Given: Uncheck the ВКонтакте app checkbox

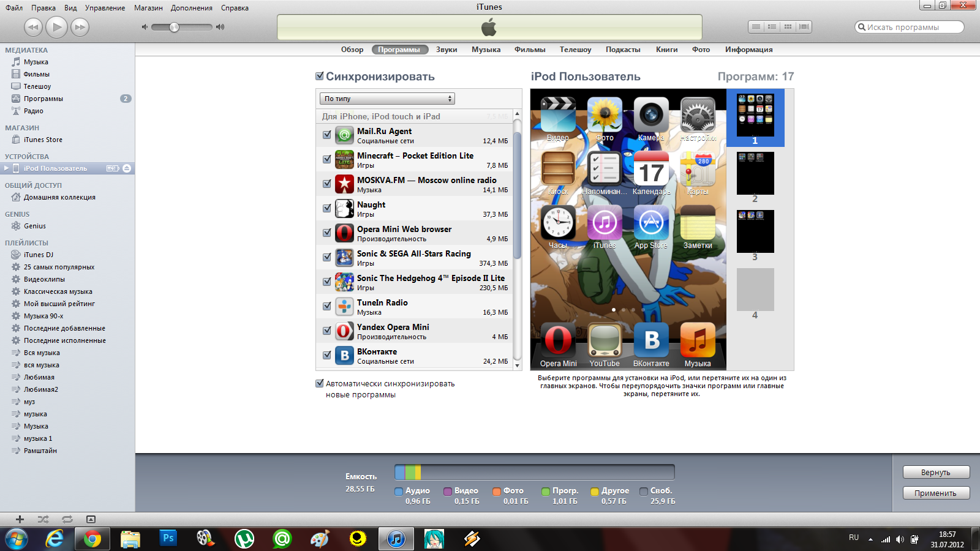Looking at the screenshot, I should click(x=326, y=355).
